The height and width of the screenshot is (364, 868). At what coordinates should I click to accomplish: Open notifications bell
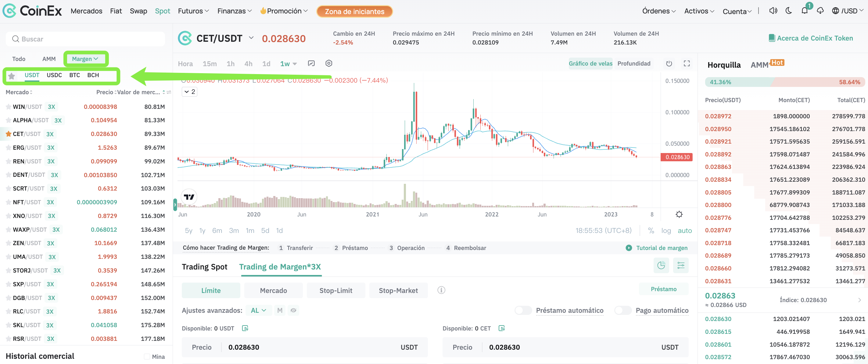point(804,11)
